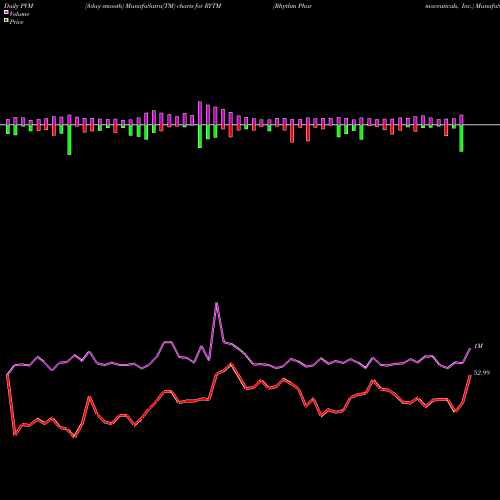500x500 pixels.
Task: Click the '52.99' price value label
Action: [482, 373]
